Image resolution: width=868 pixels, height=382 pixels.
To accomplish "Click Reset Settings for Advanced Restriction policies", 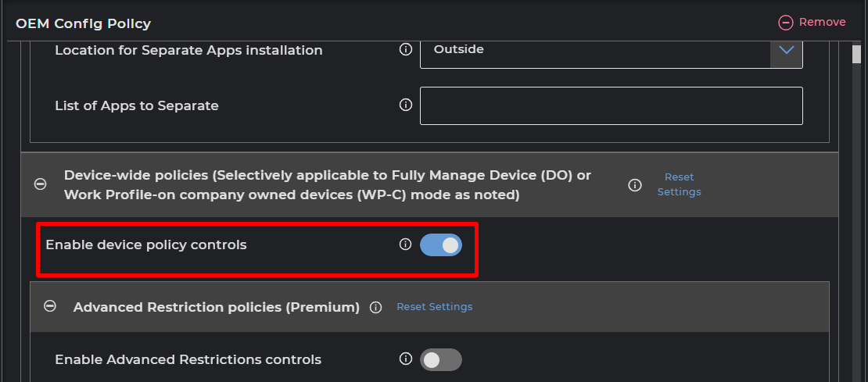I will pyautogui.click(x=434, y=307).
